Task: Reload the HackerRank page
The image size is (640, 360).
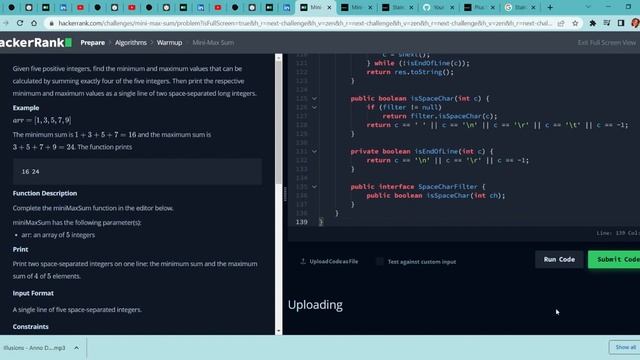Action: click(20, 23)
